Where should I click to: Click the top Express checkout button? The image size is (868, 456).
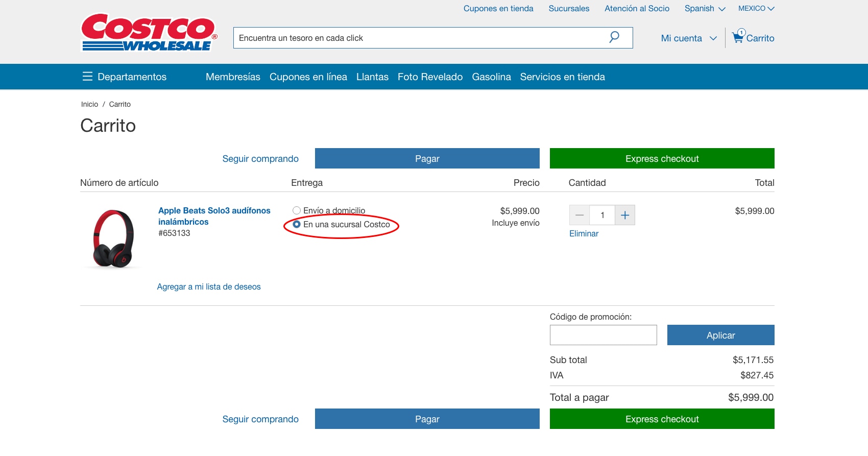(x=662, y=158)
